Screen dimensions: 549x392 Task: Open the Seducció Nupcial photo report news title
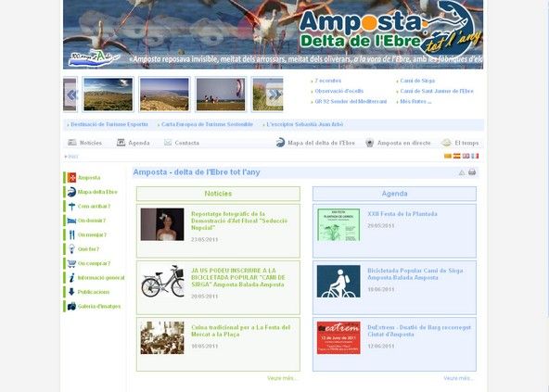coord(239,221)
